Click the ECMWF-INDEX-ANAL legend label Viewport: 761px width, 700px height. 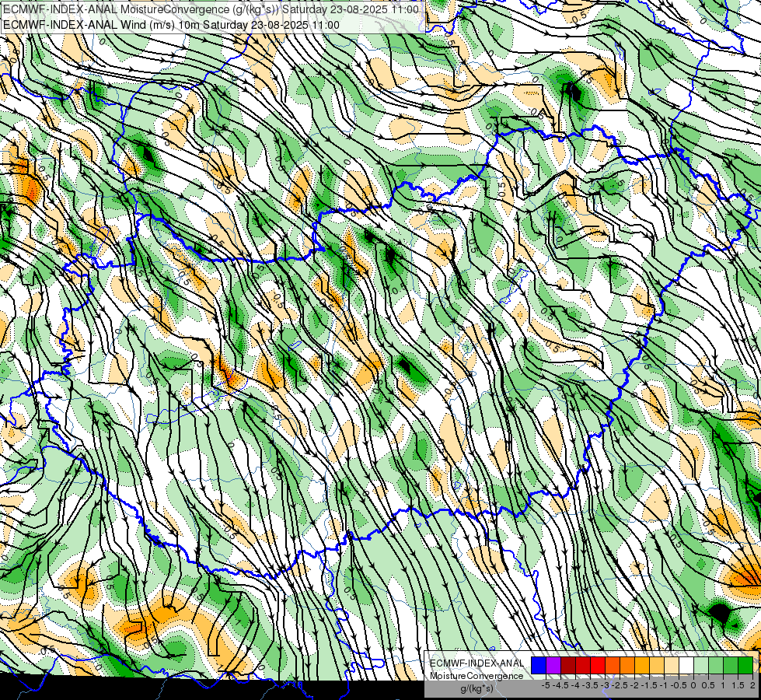(x=476, y=663)
